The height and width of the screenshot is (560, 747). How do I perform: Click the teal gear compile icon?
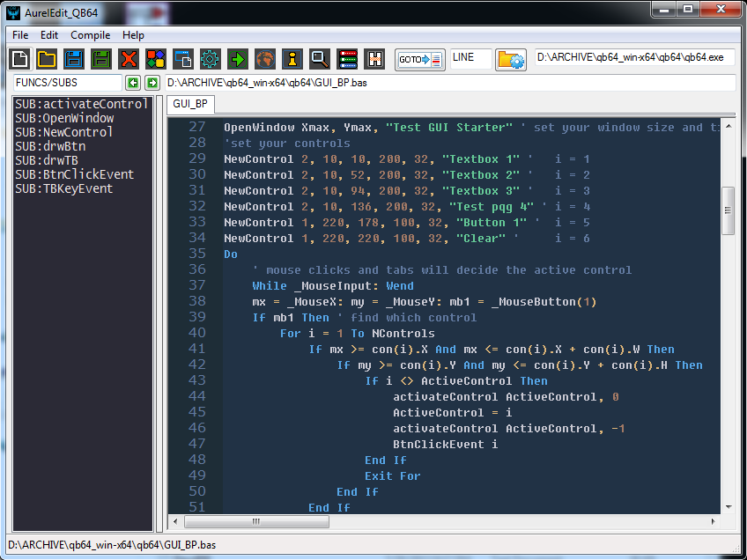(x=210, y=60)
